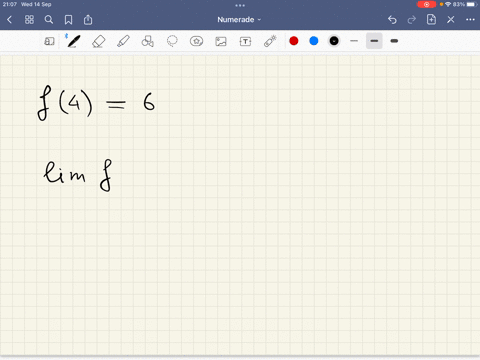Select the thinnest stroke width
The width and height of the screenshot is (480, 360).
pyautogui.click(x=354, y=41)
